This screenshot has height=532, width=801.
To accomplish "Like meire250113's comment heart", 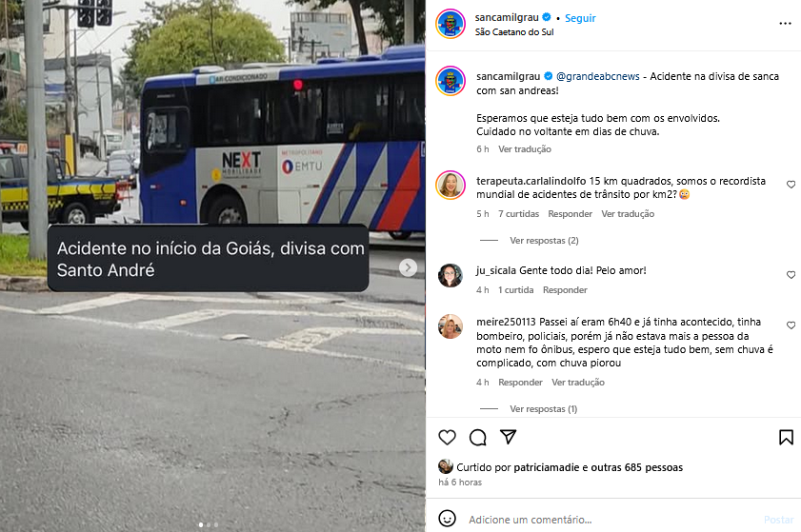I will point(791,325).
